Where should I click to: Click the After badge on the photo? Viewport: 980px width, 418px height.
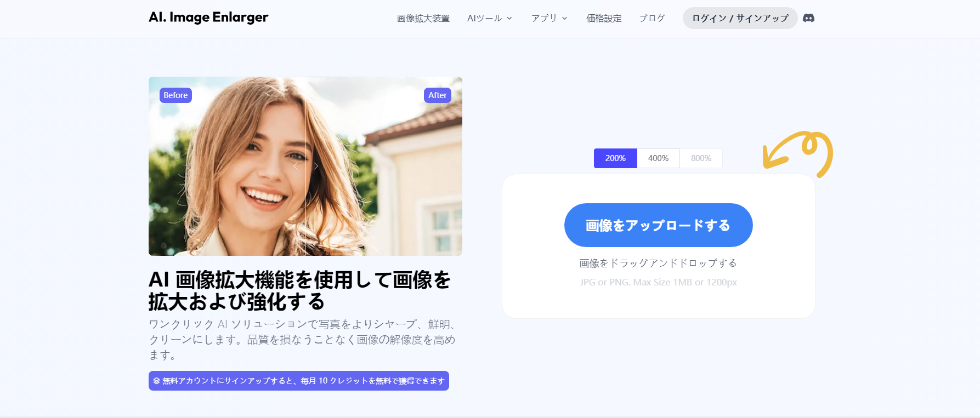coord(437,95)
